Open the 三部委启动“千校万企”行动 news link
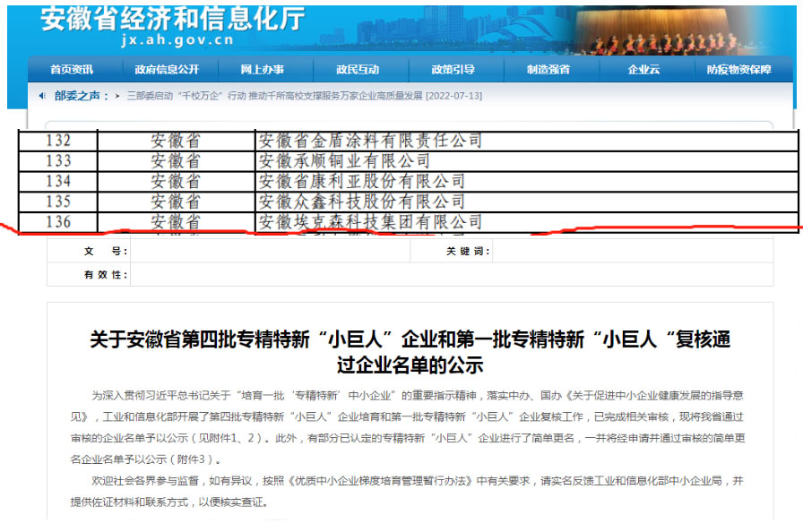 pyautogui.click(x=304, y=96)
